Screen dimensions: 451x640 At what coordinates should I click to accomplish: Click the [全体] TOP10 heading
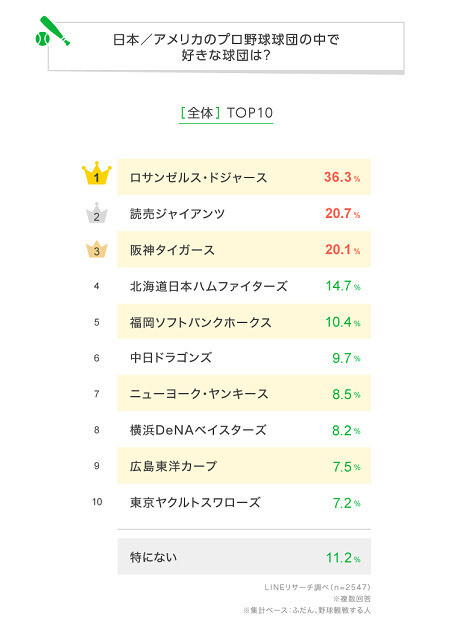pos(226,113)
